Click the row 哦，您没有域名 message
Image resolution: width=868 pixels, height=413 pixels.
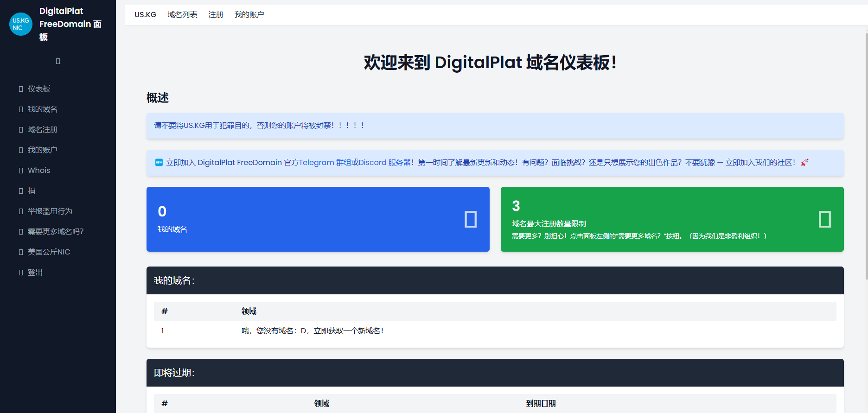313,330
